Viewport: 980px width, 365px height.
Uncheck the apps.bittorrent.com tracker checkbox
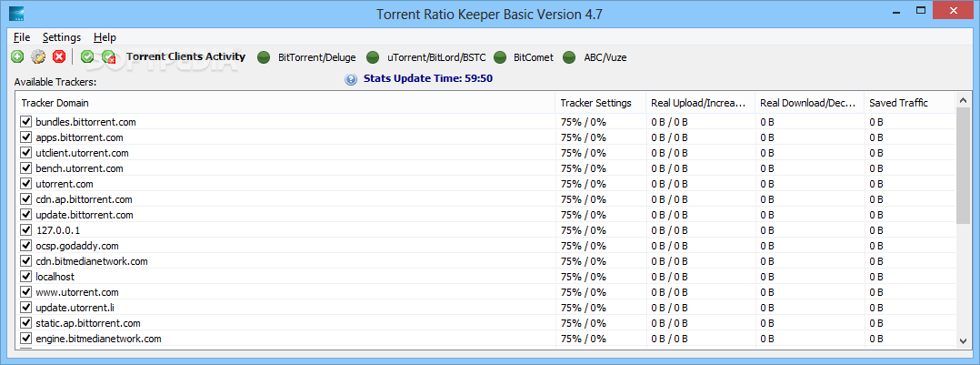[26, 137]
